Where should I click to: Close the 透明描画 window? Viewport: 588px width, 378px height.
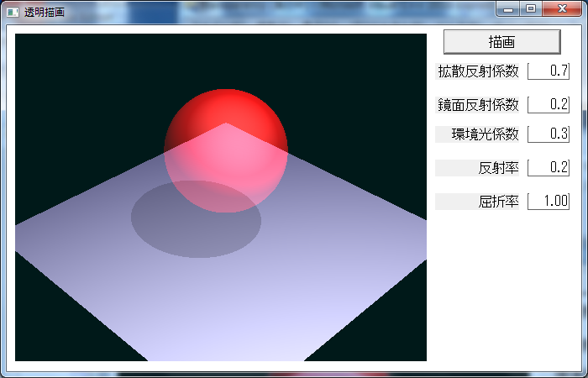point(562,9)
